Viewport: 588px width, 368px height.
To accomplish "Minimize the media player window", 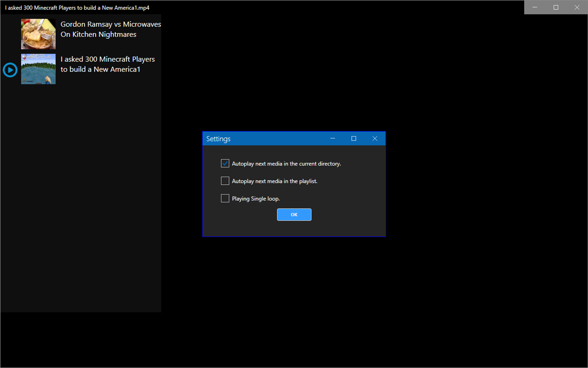I will [534, 7].
